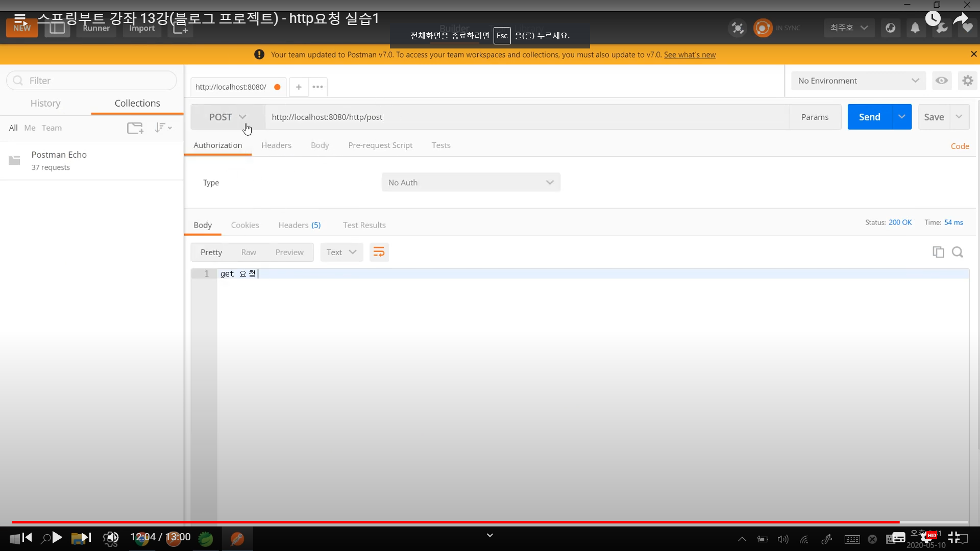The height and width of the screenshot is (551, 980).
Task: Select the response Body tab
Action: [x=203, y=225]
